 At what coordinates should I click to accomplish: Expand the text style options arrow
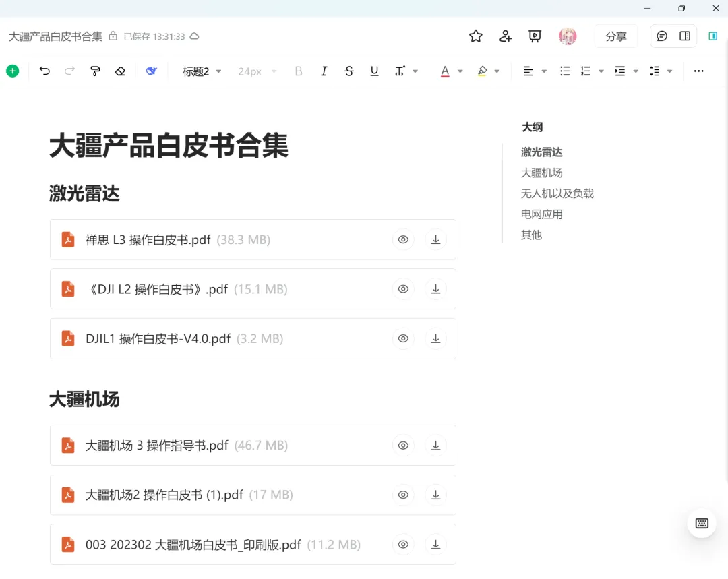pyautogui.click(x=415, y=71)
